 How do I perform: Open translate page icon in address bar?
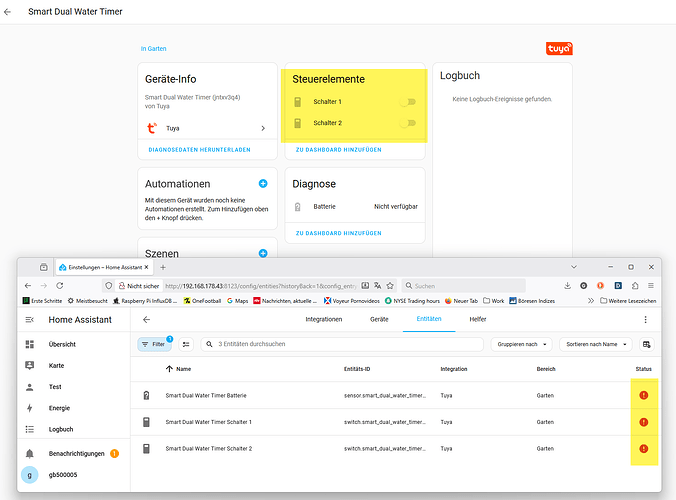pyautogui.click(x=378, y=285)
